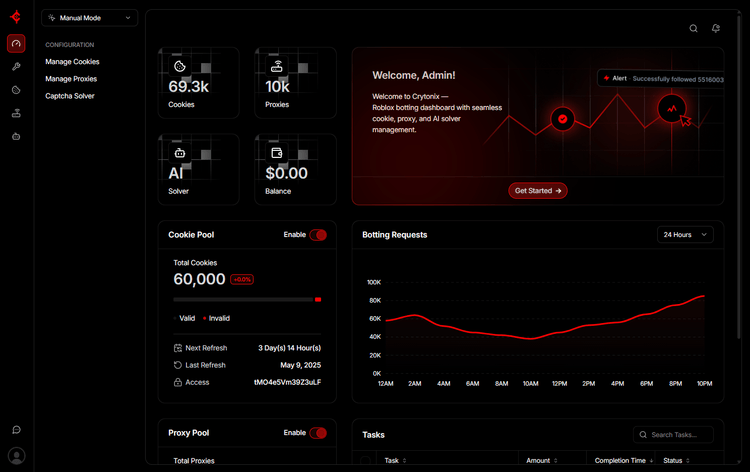Screen dimensions: 750x472
Task: Open the dashboard gauge icon in sidebar
Action: coord(16,44)
